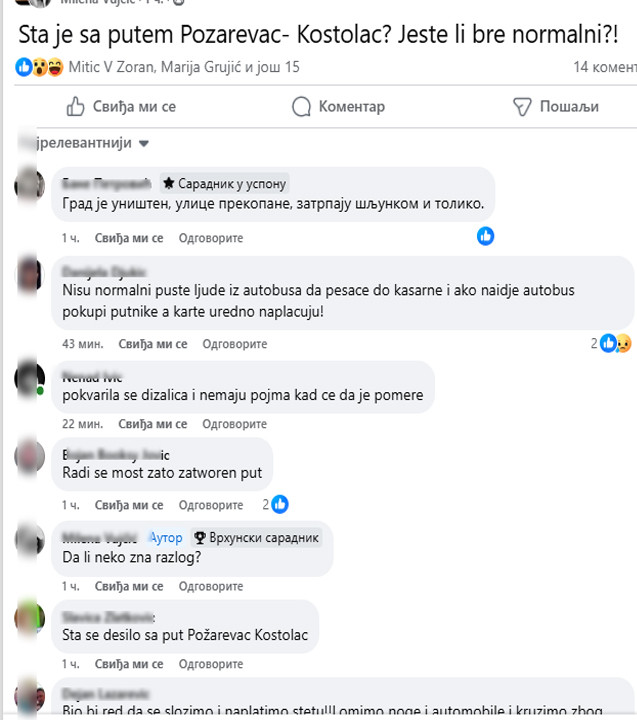Screen dimensions: 637x720
Task: Open avatar of pokvarila se dizalica commenter
Action: click(x=30, y=378)
